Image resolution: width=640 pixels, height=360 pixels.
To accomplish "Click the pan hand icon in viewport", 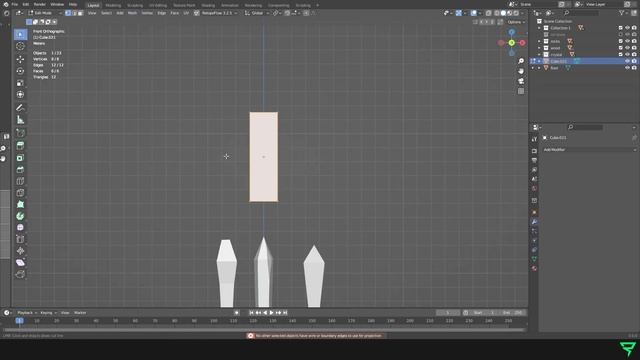I will (x=521, y=71).
